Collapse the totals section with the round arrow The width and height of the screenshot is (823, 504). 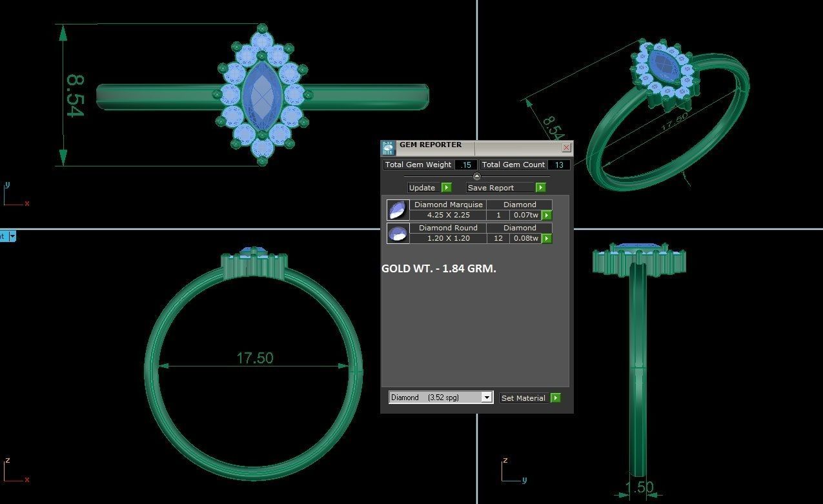click(x=477, y=176)
